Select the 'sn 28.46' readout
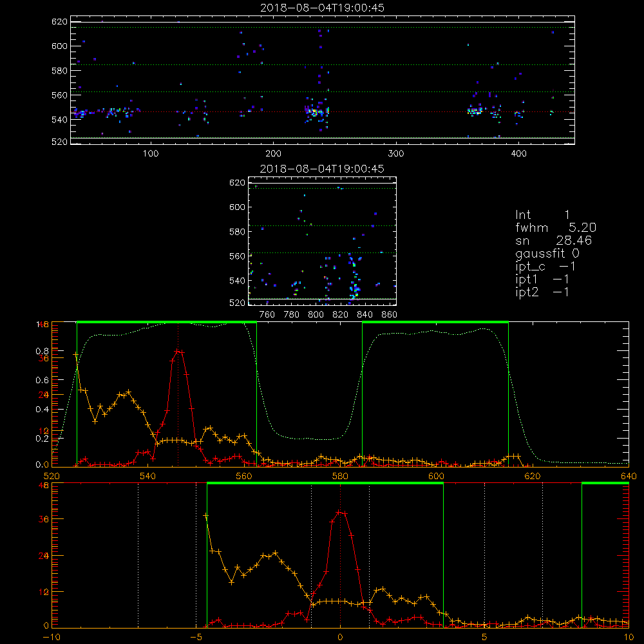The height and width of the screenshot is (644, 644). click(x=554, y=241)
